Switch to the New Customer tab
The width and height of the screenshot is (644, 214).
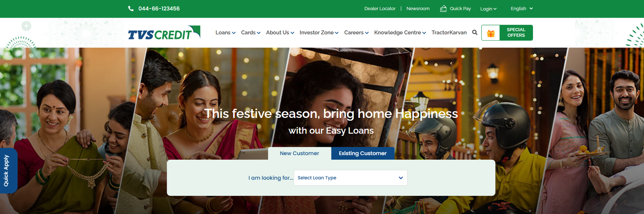[299, 153]
